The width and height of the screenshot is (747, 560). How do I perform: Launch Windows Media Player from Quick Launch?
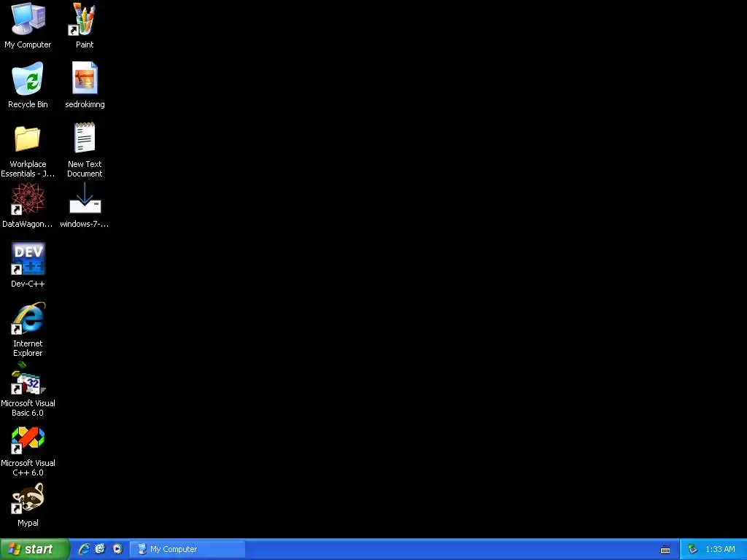click(117, 549)
